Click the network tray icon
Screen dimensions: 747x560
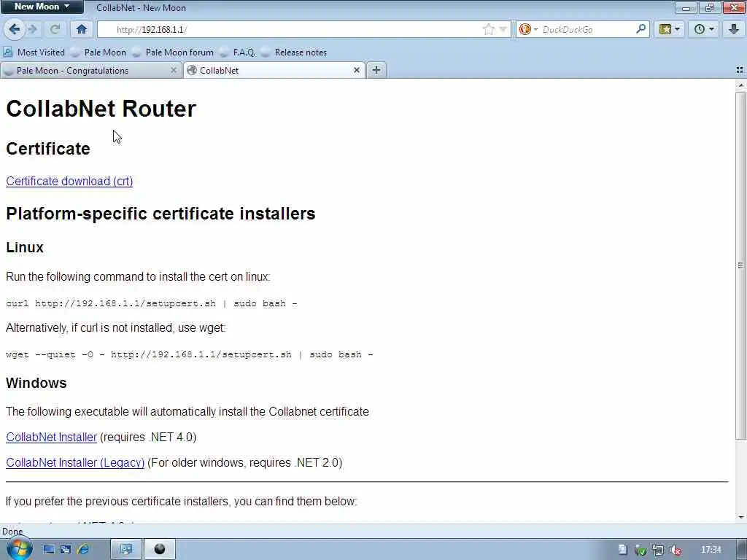658,551
